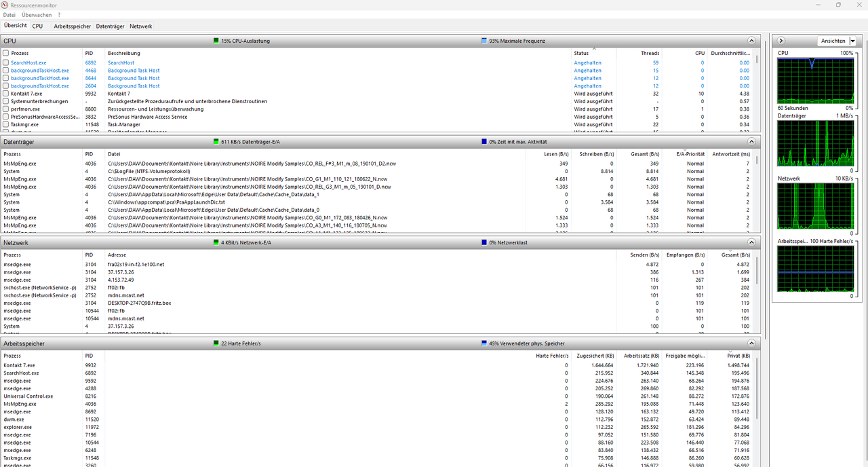The width and height of the screenshot is (868, 467).
Task: Check the SearchHost.exe process checkbox
Action: coord(6,62)
